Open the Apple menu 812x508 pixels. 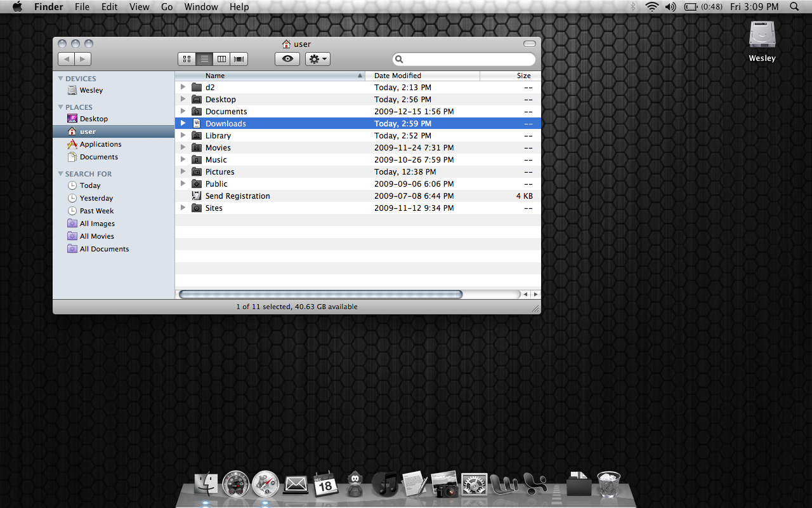(17, 7)
